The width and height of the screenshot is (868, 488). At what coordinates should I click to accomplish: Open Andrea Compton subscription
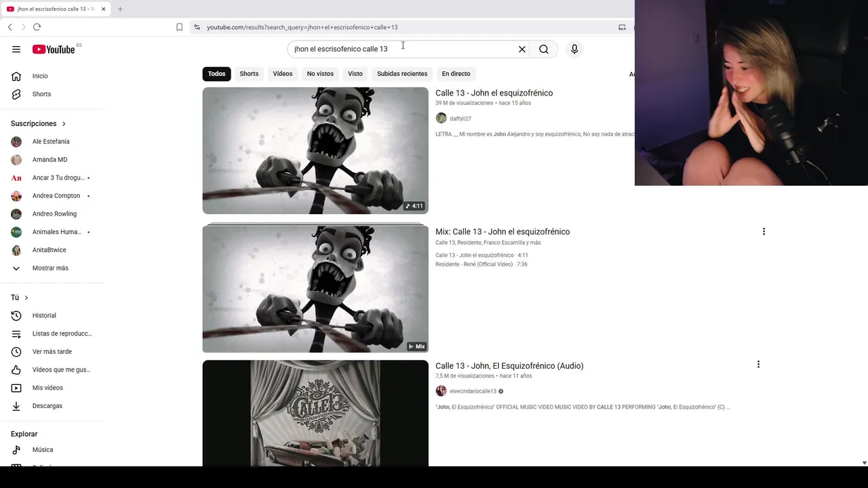point(52,196)
